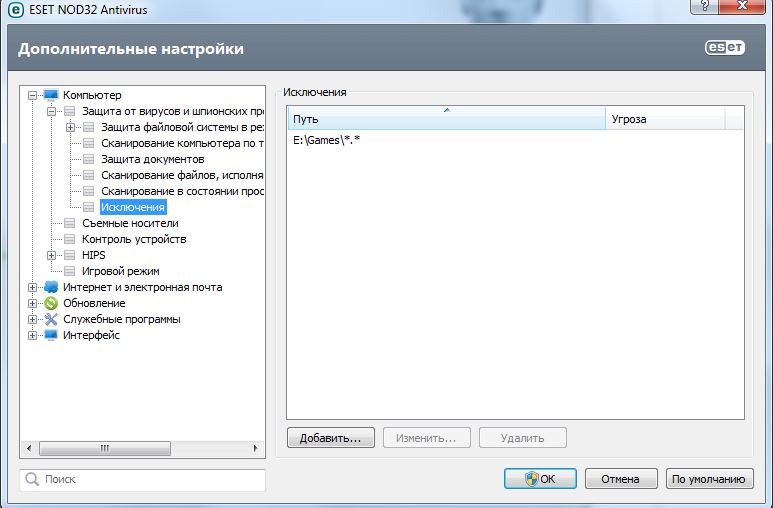
Task: Select Защита документов in the tree
Action: 153,159
